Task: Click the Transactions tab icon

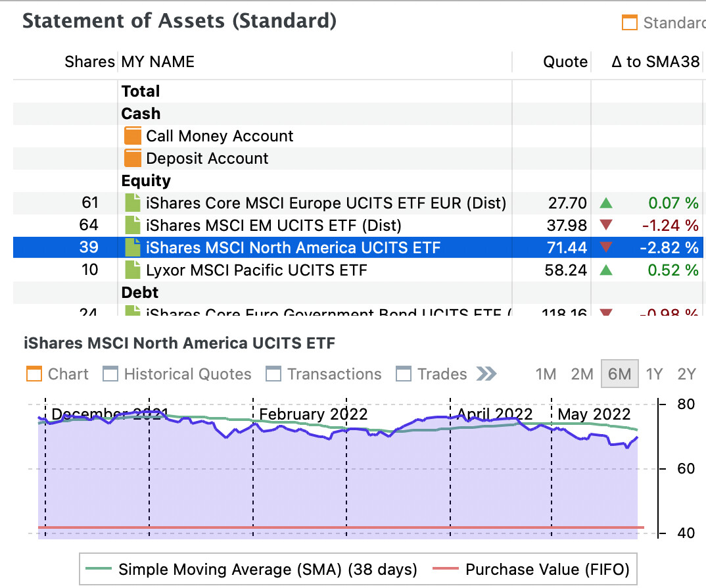Action: click(x=273, y=374)
